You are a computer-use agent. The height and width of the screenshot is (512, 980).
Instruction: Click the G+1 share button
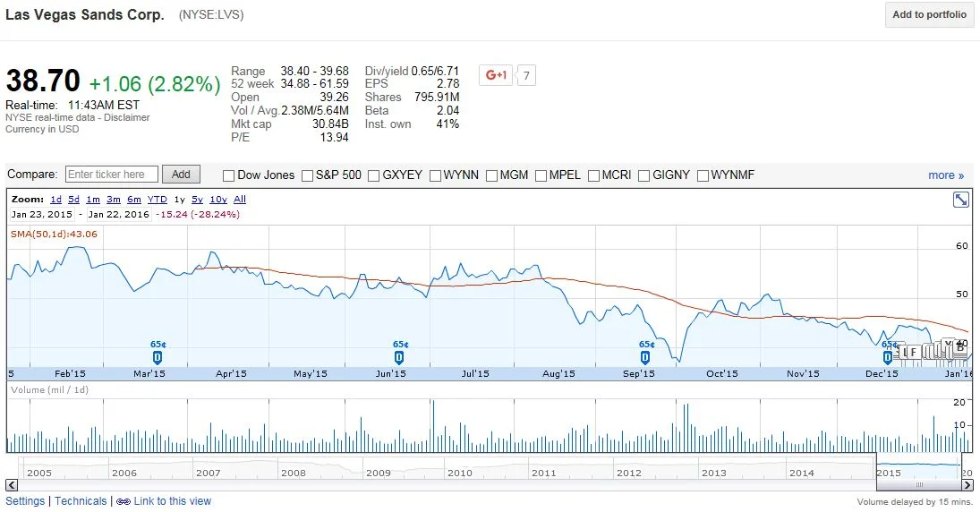tap(496, 75)
